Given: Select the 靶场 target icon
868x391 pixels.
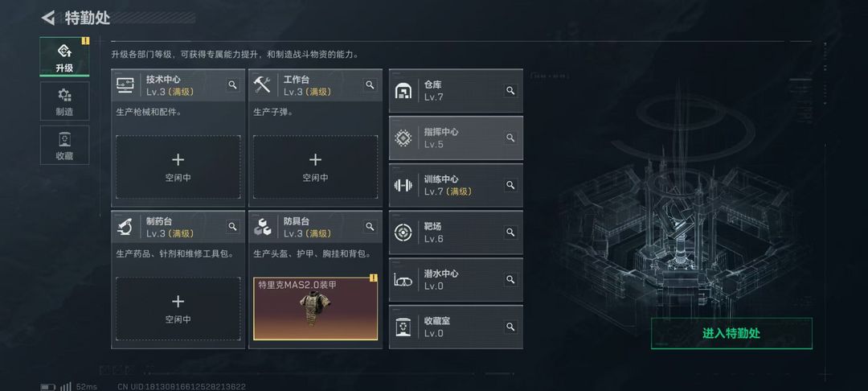Looking at the screenshot, I should 403,232.
